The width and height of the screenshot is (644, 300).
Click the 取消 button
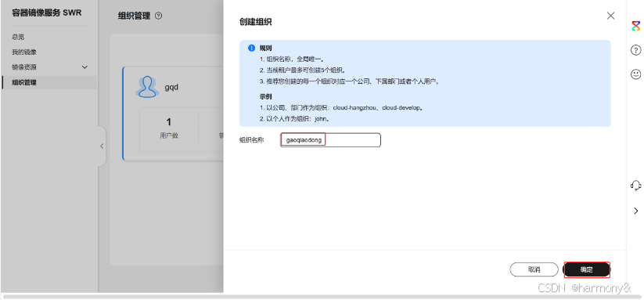(534, 269)
